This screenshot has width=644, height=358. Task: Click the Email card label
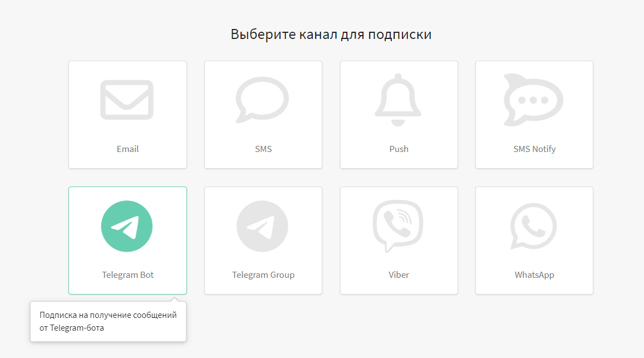click(x=127, y=149)
